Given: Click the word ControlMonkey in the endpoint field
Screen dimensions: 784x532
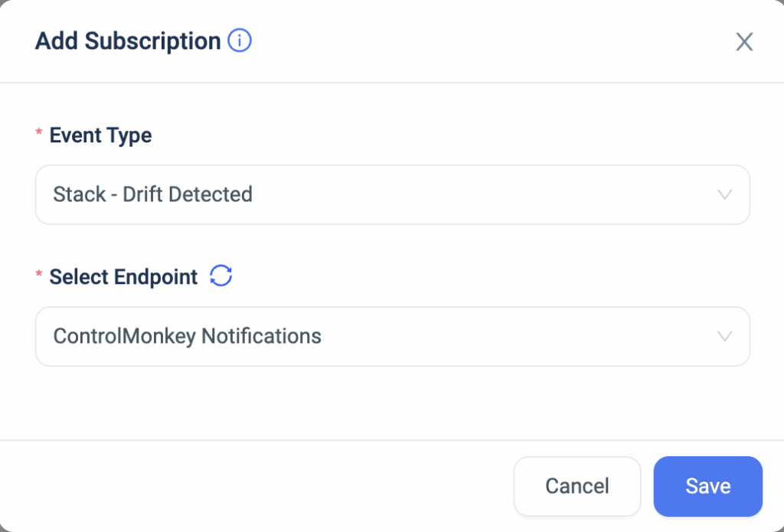Looking at the screenshot, I should click(x=125, y=336).
